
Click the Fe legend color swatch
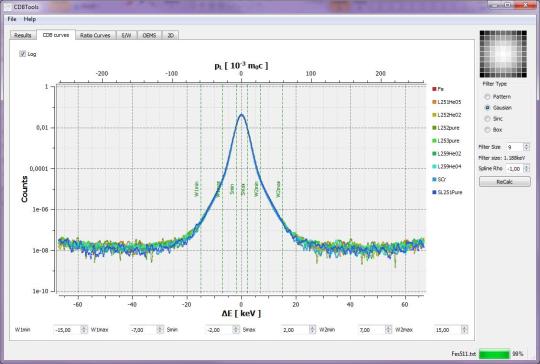434,89
